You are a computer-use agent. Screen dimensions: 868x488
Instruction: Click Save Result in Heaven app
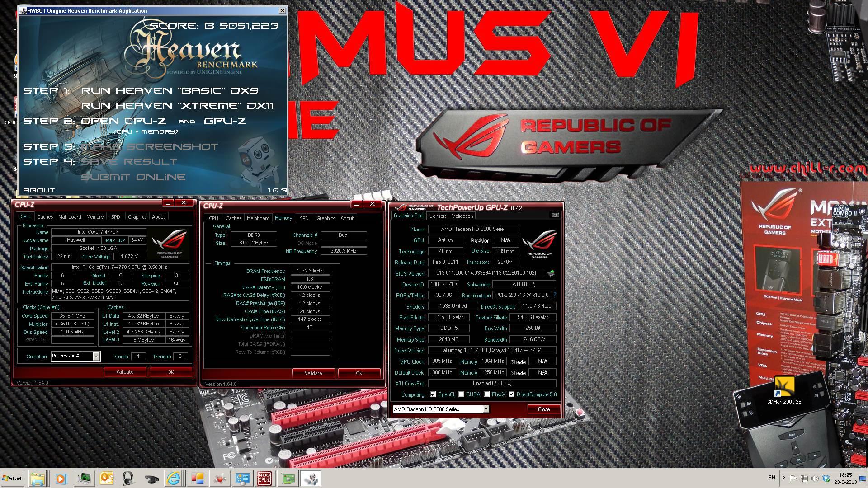click(x=129, y=162)
